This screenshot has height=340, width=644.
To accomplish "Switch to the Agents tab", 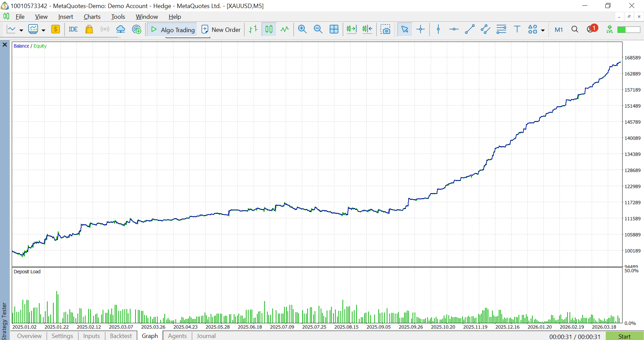I will (x=177, y=336).
